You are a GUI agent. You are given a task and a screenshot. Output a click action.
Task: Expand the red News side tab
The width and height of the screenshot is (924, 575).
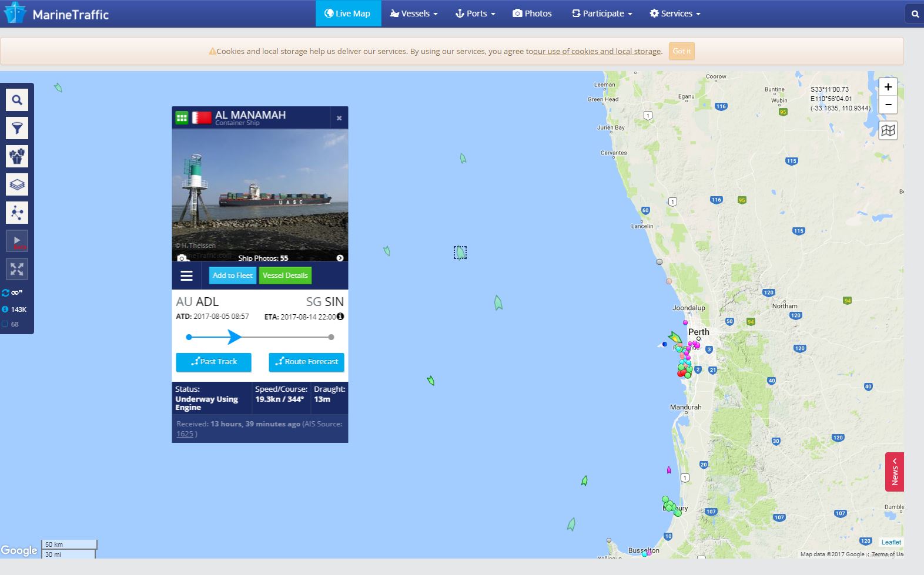(895, 472)
